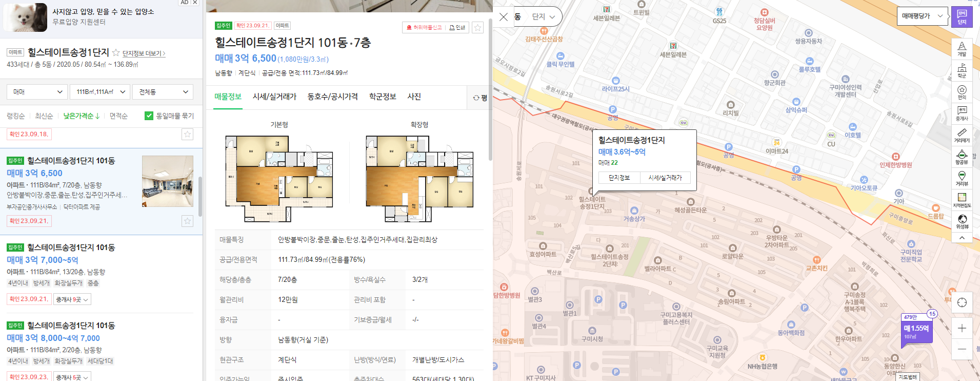Favorite the 101동 7층 listing star
Screen dimensions: 980x381
477,28
